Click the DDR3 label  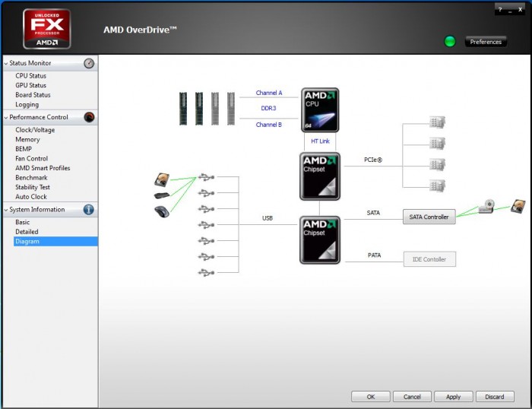click(268, 108)
